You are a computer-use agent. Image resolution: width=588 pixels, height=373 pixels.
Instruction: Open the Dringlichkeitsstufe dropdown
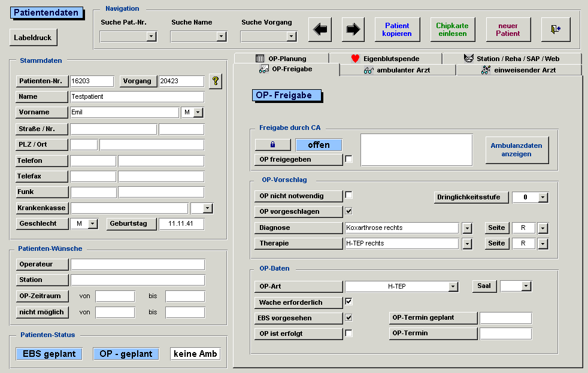point(542,197)
